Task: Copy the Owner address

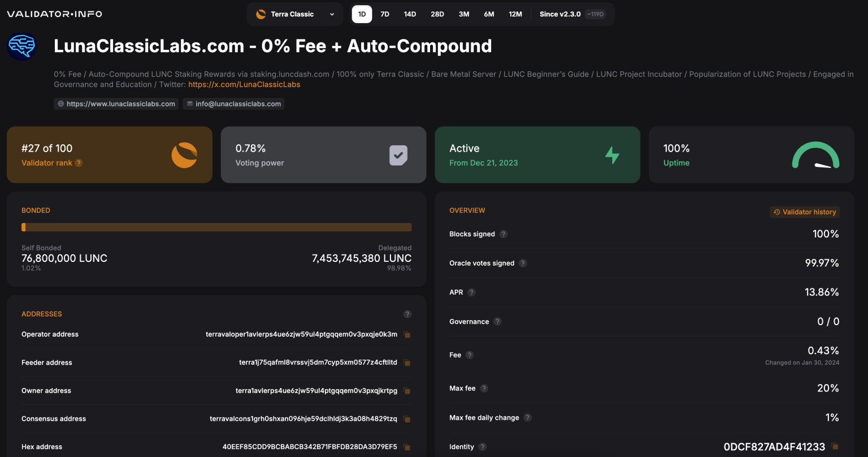Action: [x=407, y=391]
